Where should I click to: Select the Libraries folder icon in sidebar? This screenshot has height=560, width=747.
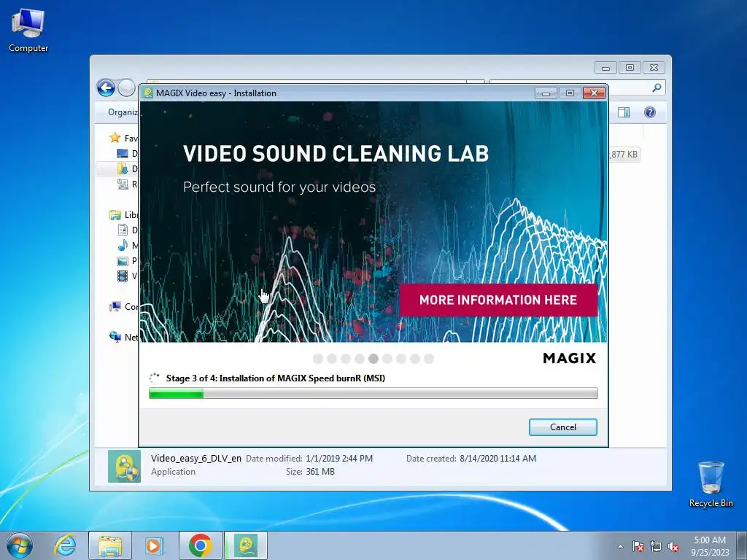coord(115,215)
